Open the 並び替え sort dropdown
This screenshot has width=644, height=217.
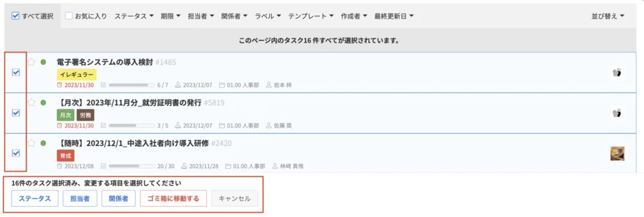click(x=608, y=16)
